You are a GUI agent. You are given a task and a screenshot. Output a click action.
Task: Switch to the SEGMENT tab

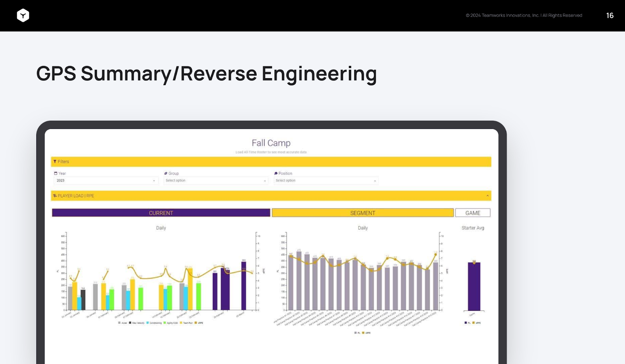click(362, 213)
